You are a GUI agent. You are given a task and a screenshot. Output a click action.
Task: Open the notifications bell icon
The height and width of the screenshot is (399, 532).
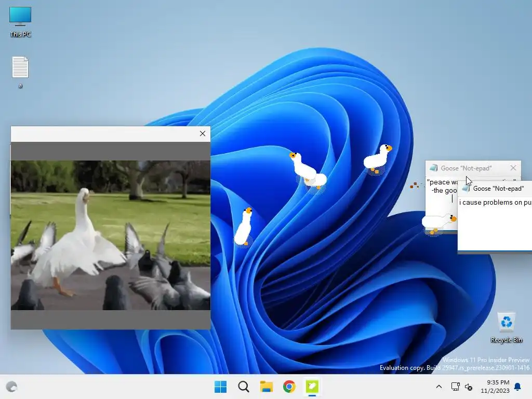click(518, 387)
